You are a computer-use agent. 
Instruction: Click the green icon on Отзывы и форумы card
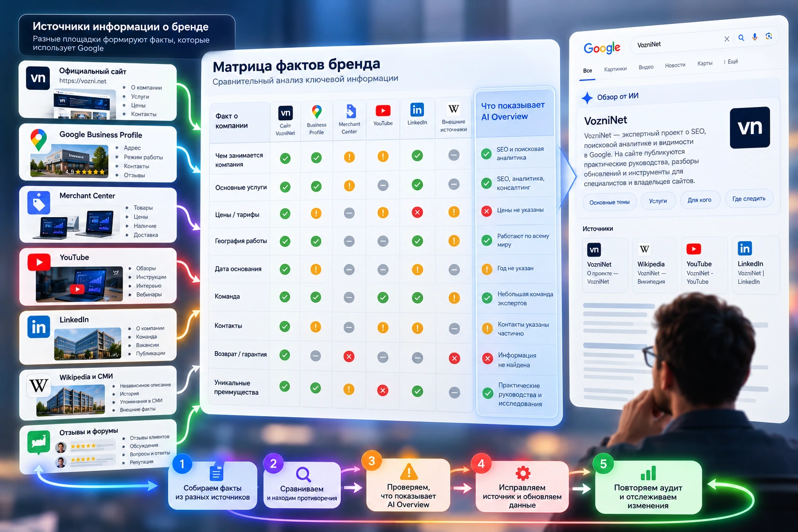click(x=38, y=443)
